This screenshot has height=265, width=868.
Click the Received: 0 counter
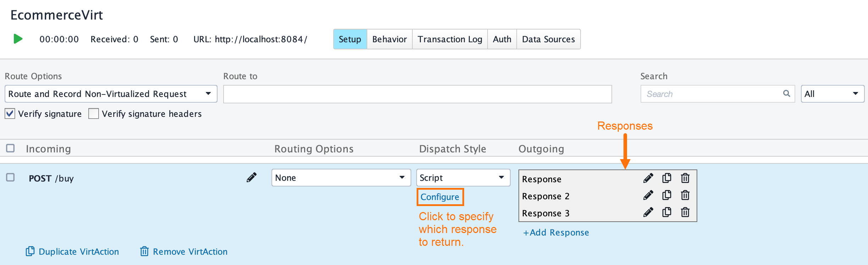click(x=114, y=39)
